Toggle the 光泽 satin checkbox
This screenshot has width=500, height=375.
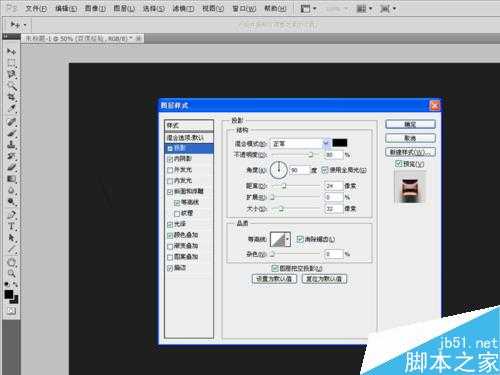(170, 225)
